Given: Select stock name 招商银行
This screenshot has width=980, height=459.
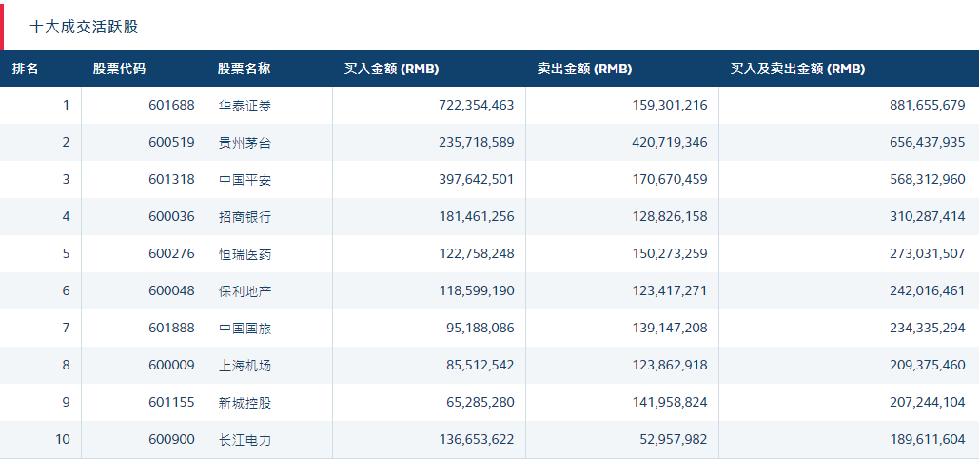Looking at the screenshot, I should (x=245, y=217).
